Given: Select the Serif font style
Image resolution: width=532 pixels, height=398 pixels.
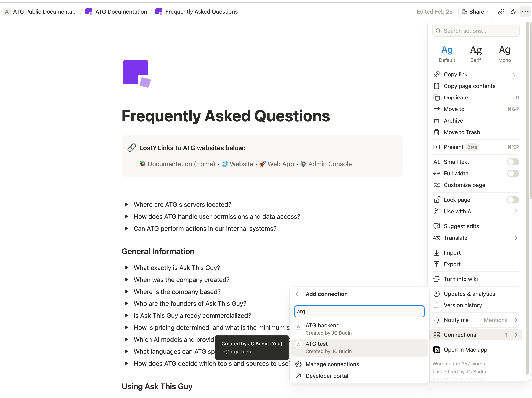Looking at the screenshot, I should (476, 54).
